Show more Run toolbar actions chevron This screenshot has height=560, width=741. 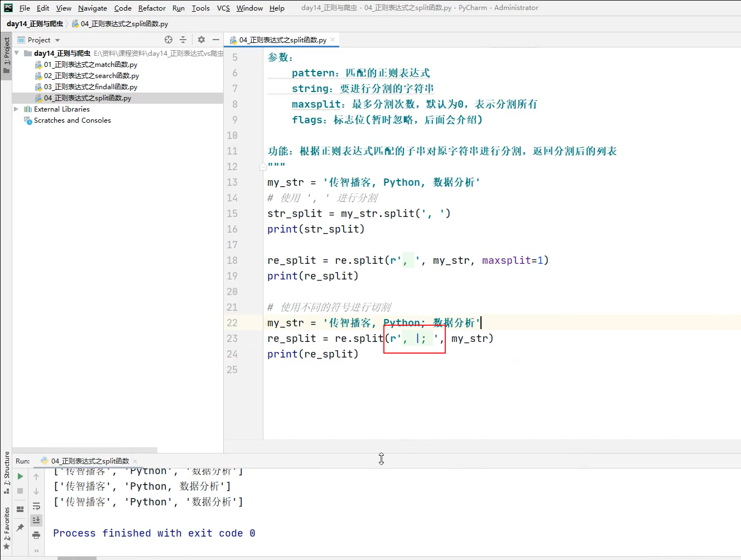36,551
